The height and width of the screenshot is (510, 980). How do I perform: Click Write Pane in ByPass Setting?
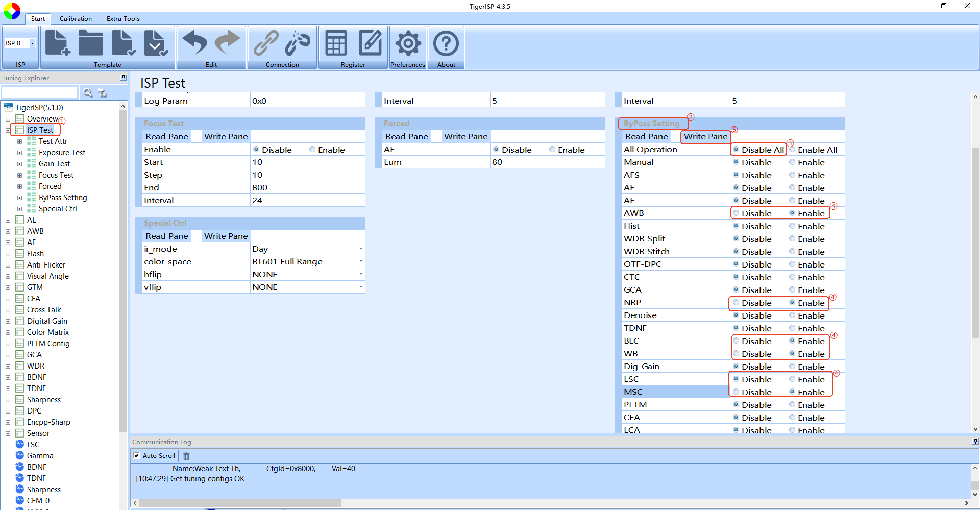coord(705,136)
